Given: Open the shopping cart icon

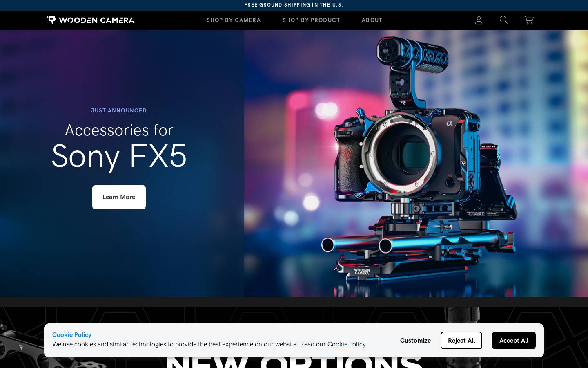Looking at the screenshot, I should pos(529,20).
